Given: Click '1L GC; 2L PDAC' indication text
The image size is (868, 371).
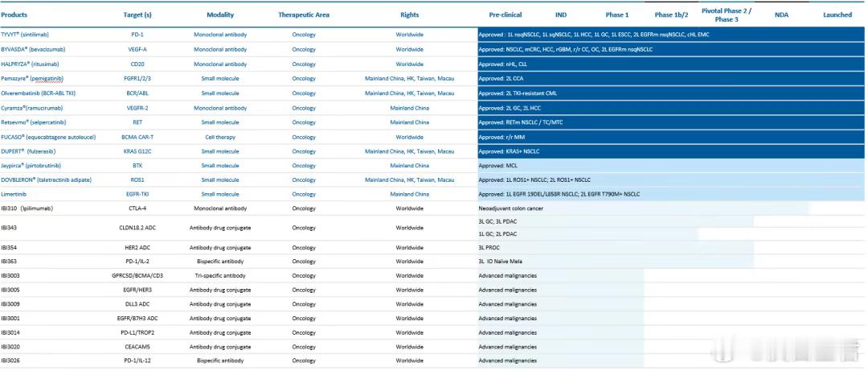Looking at the screenshot, I should click(x=497, y=233).
